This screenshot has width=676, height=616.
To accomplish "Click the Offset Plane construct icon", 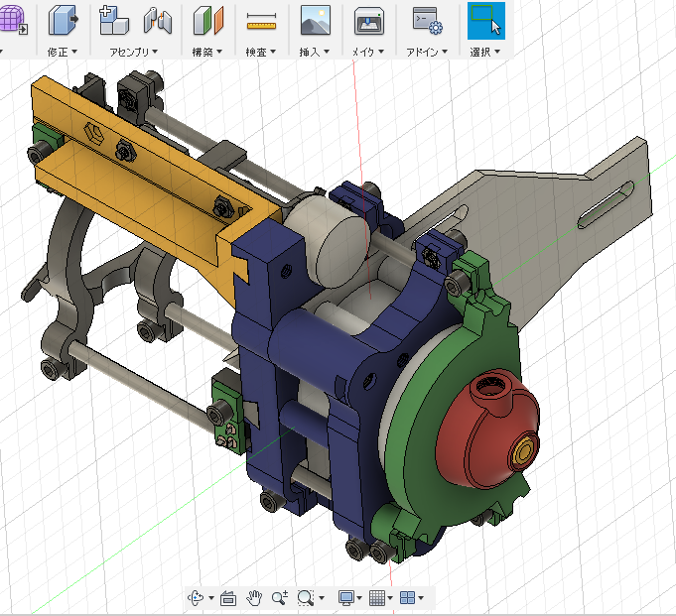I will point(208,21).
